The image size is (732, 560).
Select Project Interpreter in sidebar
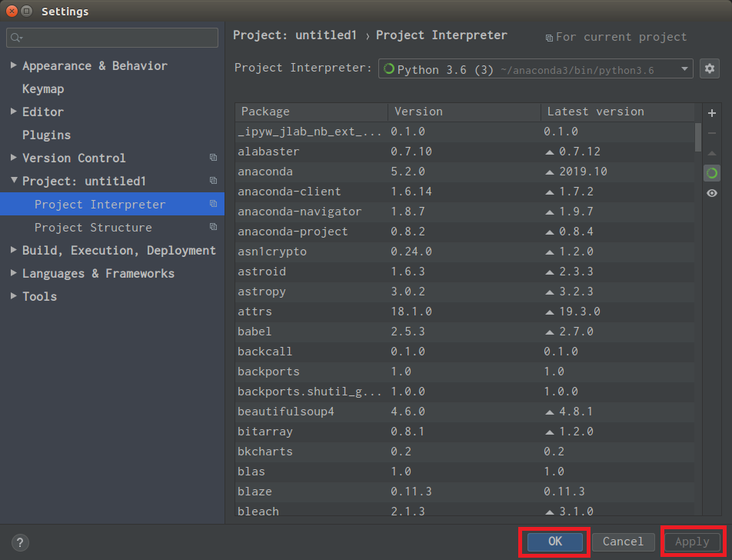coord(112,204)
